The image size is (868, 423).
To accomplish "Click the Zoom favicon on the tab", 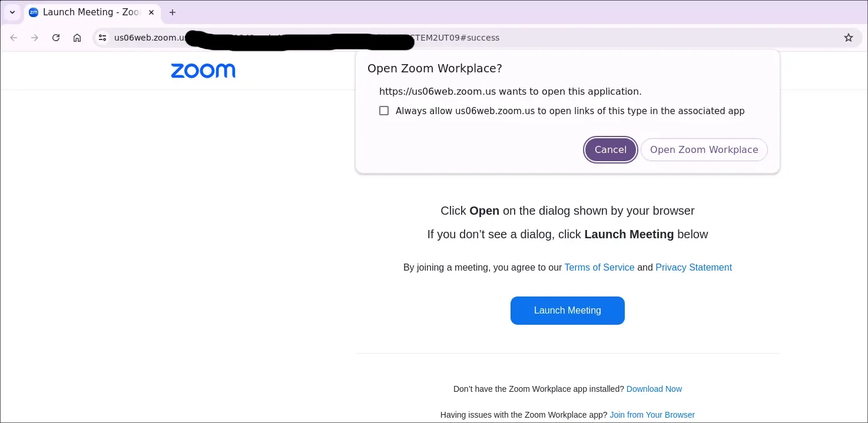I will (34, 12).
